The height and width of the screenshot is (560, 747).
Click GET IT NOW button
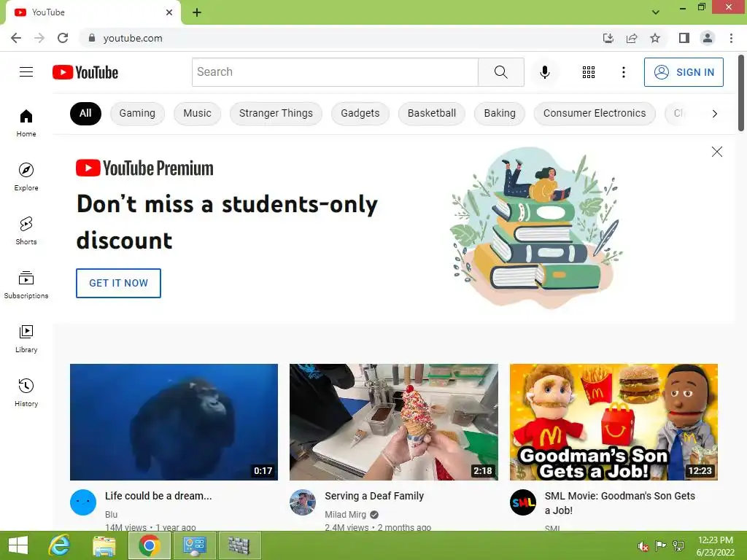click(x=119, y=283)
